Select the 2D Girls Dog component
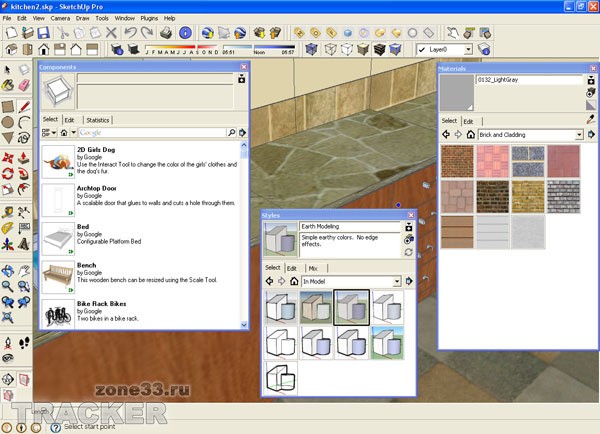 58,161
